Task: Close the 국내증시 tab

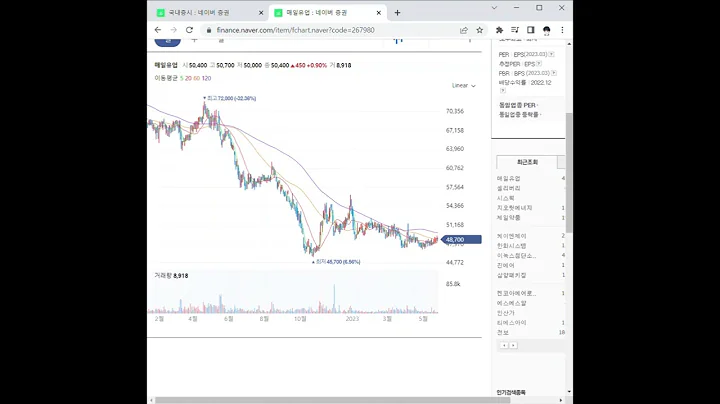Action: tap(261, 13)
